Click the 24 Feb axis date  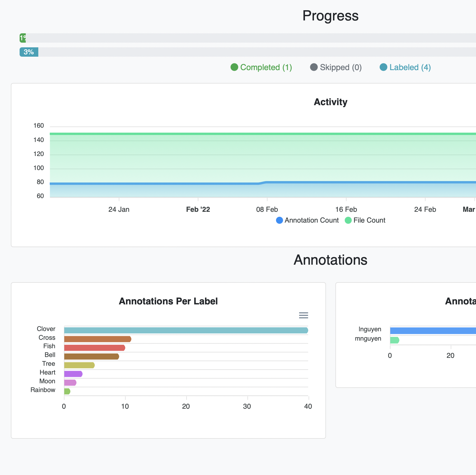pyautogui.click(x=425, y=209)
